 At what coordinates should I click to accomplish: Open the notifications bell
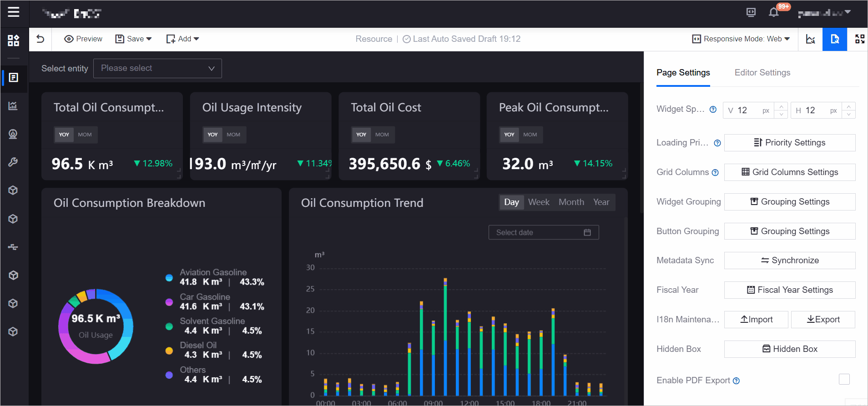click(773, 12)
